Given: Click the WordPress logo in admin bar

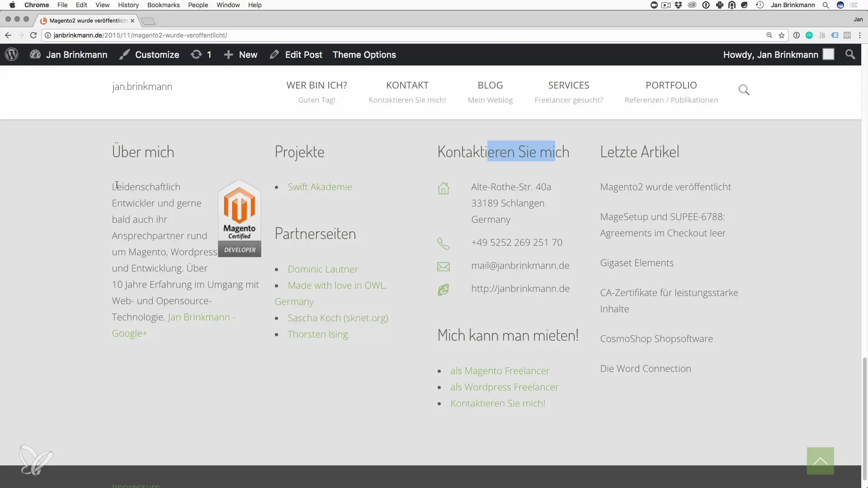Looking at the screenshot, I should click(11, 55).
